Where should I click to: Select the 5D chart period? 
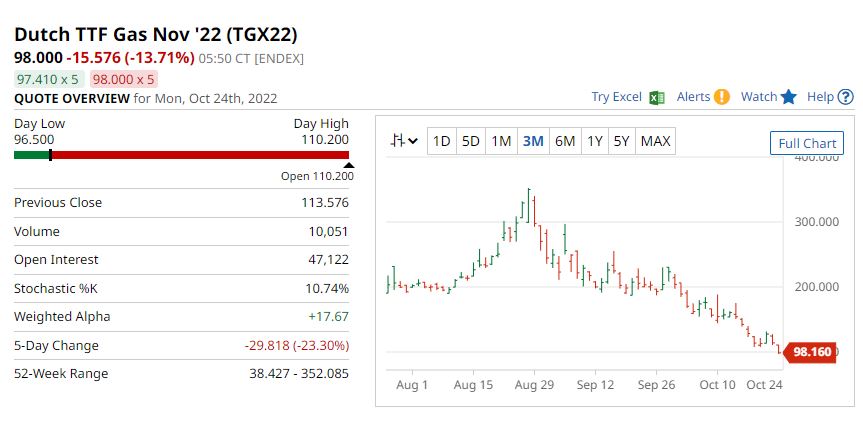[x=471, y=141]
